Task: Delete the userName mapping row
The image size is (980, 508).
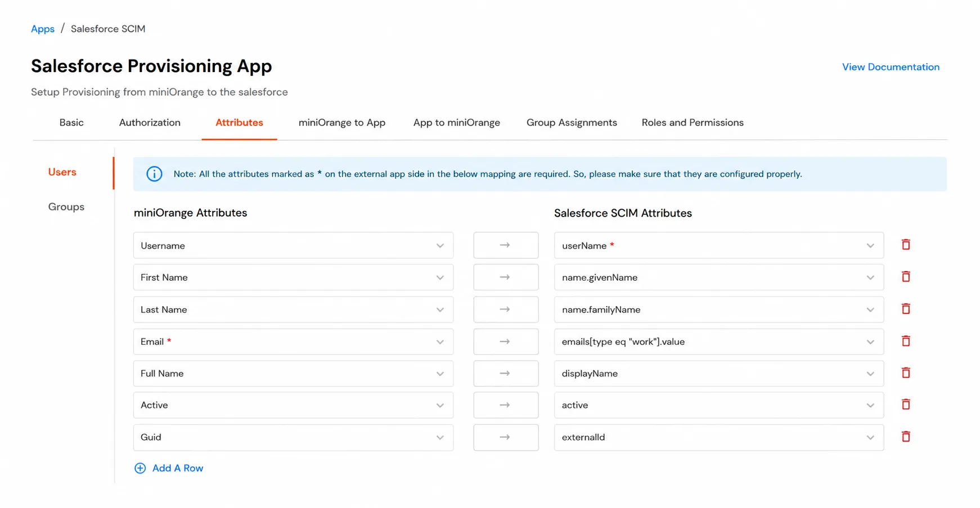Action: pos(906,245)
